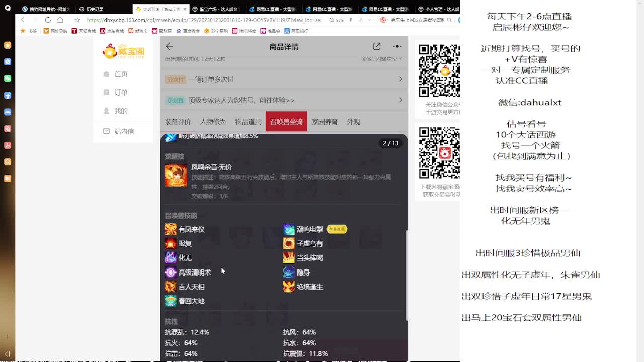The width and height of the screenshot is (644, 362).
Task: Select the 召唤兽坐骑 tab
Action: point(286,122)
